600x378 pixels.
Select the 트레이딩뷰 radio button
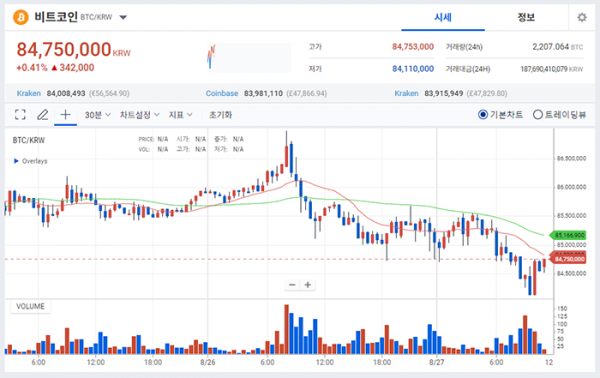(x=538, y=114)
